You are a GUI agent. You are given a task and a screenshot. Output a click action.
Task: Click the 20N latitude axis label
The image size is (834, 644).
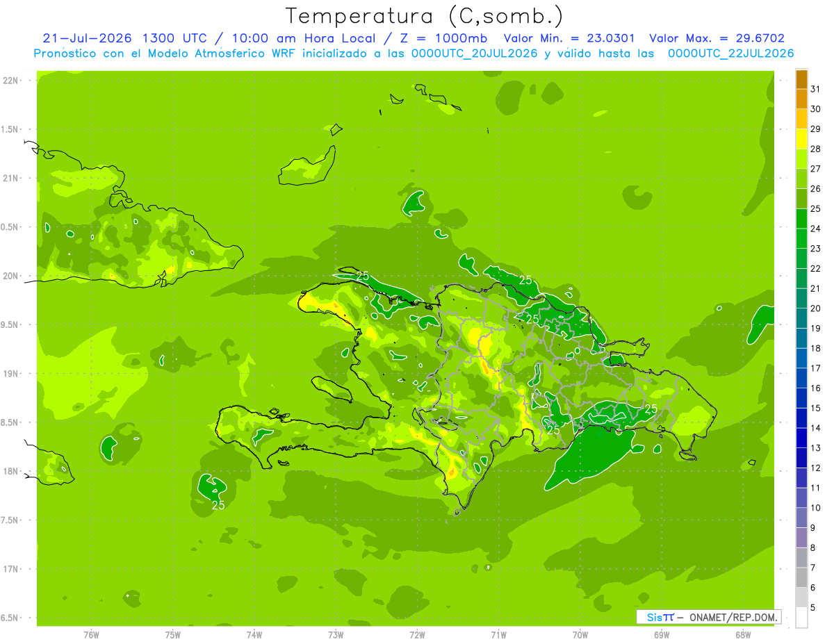point(10,276)
